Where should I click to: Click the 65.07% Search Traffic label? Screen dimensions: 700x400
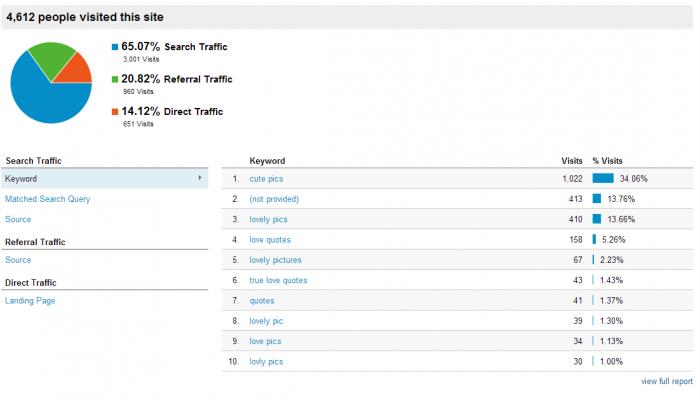tap(174, 46)
